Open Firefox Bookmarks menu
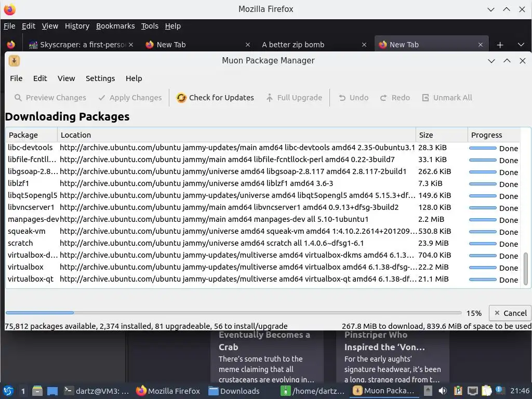The height and width of the screenshot is (399, 532). tap(115, 26)
